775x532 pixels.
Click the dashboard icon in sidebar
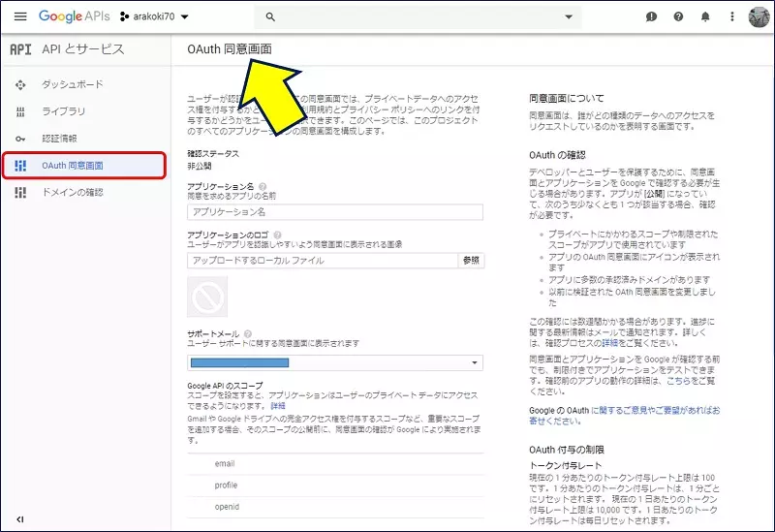[20, 85]
